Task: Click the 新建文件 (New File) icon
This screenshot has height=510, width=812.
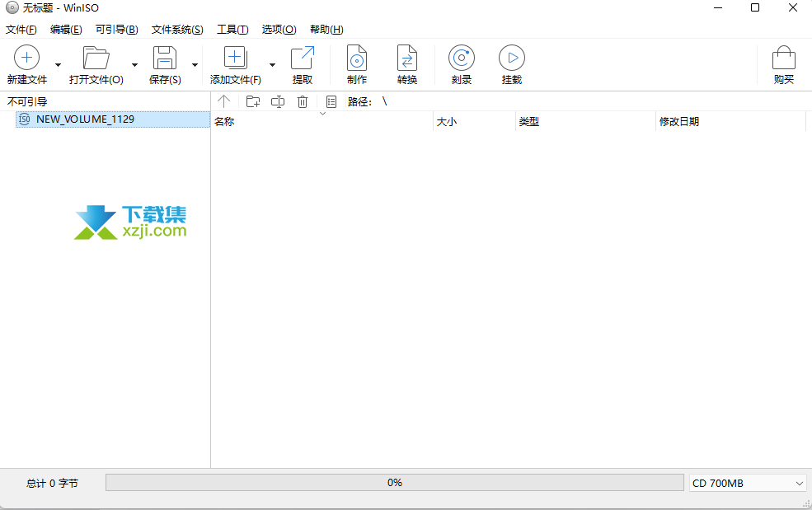Action: click(27, 58)
